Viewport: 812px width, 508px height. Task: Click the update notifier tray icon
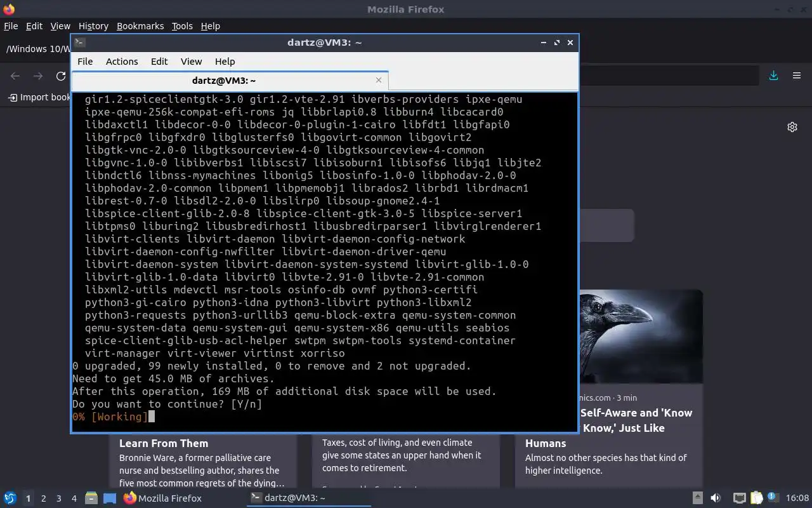(x=773, y=498)
